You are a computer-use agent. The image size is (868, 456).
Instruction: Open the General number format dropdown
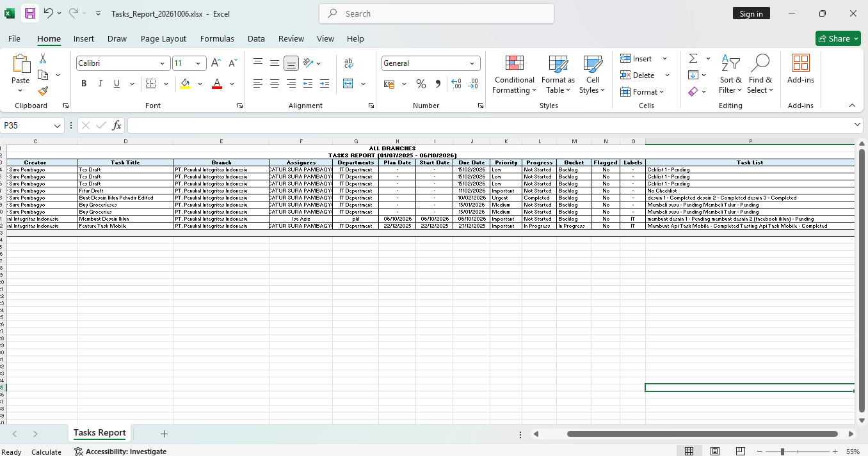pyautogui.click(x=472, y=63)
